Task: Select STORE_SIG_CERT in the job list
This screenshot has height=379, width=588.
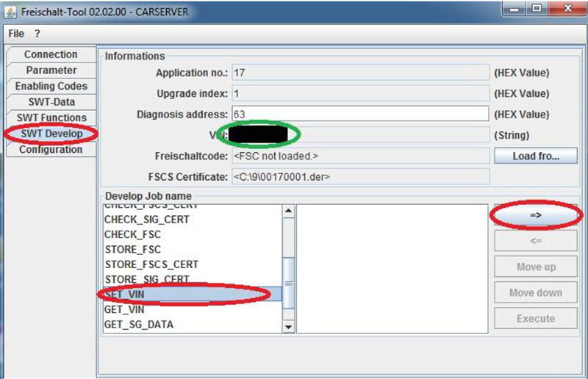Action: coord(193,280)
